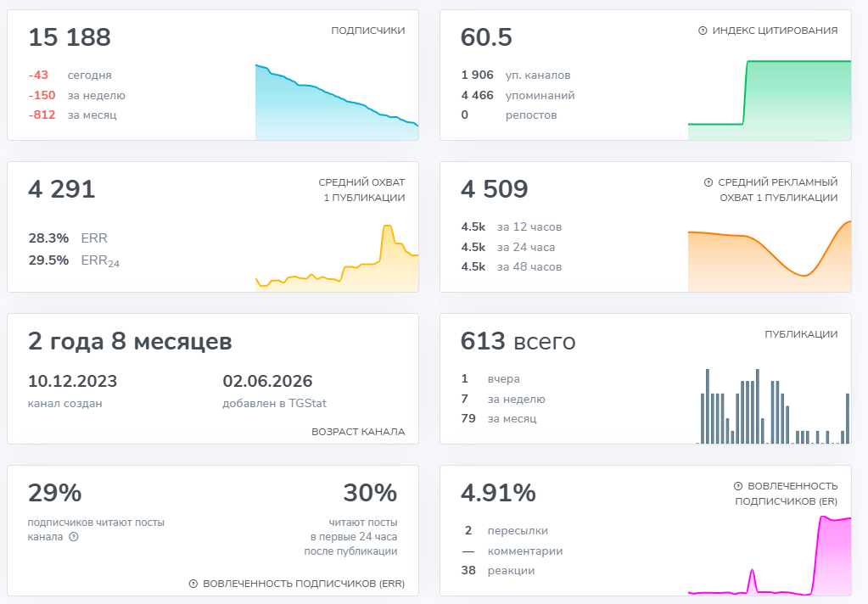Click the 4 509 advertising reach number
Image resolution: width=868 pixels, height=604 pixels.
pos(495,189)
